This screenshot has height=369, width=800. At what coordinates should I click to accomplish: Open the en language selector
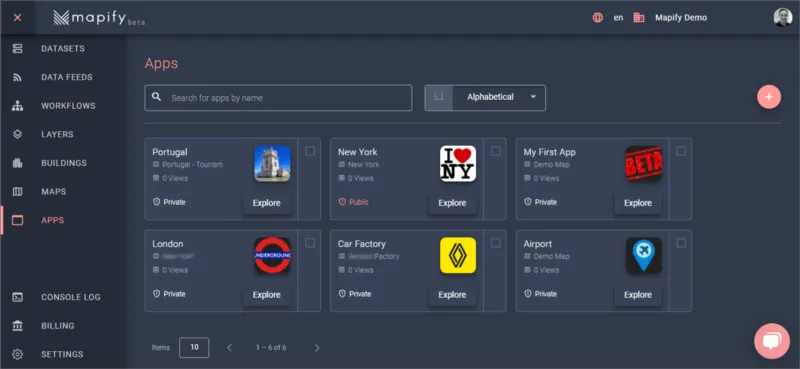[618, 18]
